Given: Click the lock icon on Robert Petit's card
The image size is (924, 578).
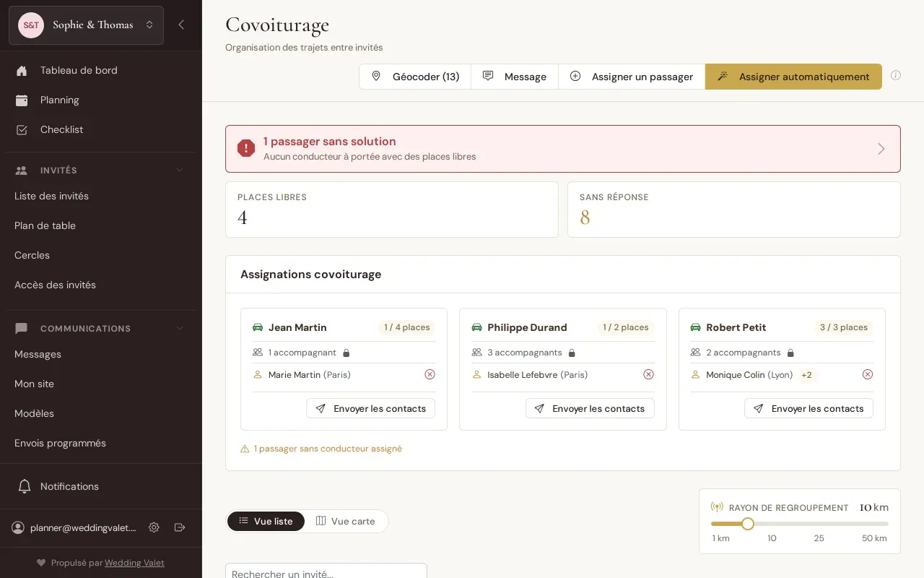Looking at the screenshot, I should [790, 353].
